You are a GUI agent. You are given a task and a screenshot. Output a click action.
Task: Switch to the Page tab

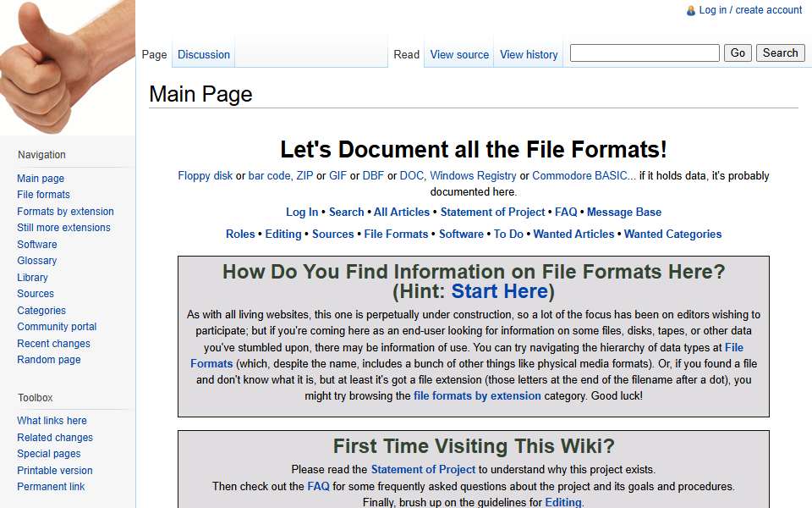154,54
